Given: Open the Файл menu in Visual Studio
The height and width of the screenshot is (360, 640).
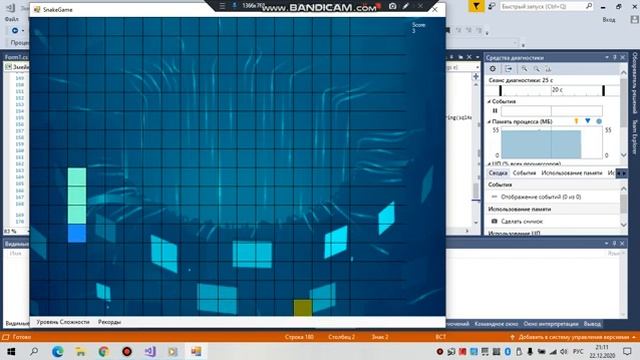Looking at the screenshot, I should click(12, 19).
